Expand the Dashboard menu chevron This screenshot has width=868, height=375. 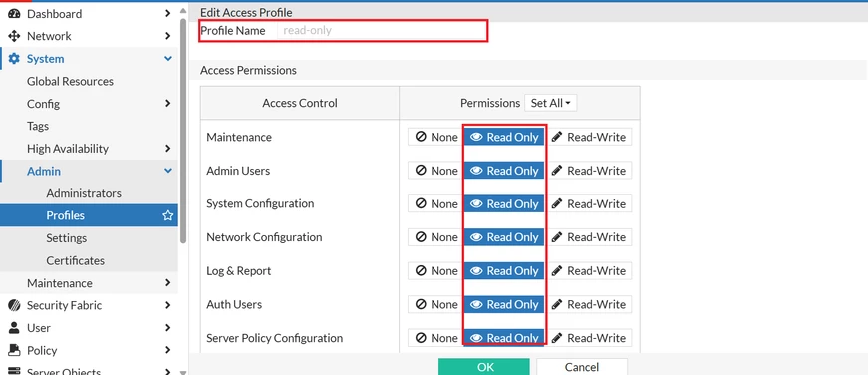(168, 13)
